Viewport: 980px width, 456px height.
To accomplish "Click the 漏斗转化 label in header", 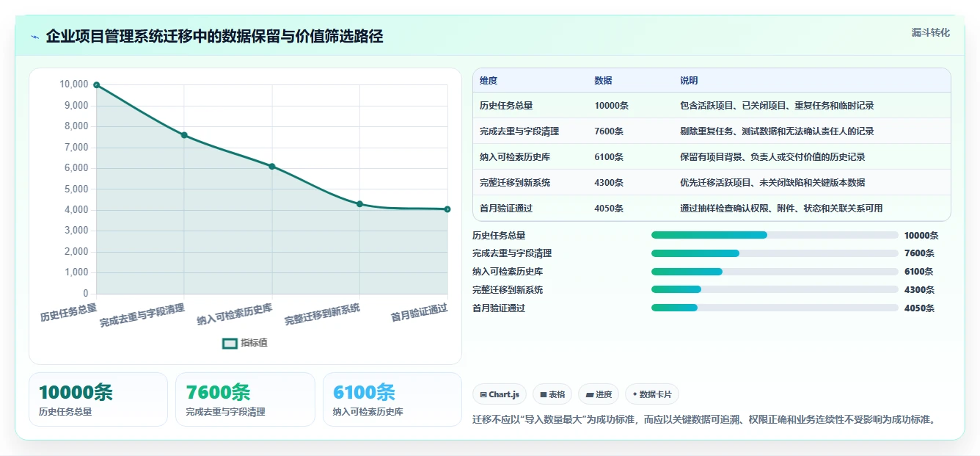I will click(930, 32).
